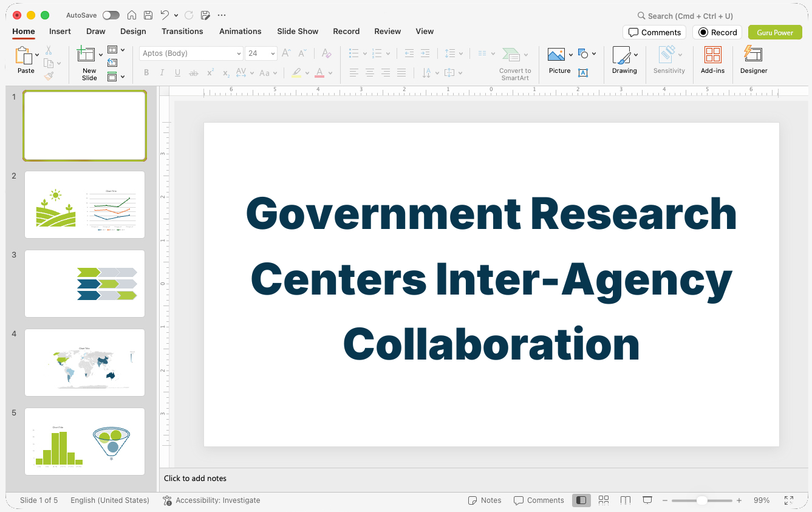Switch to Reading view
This screenshot has height=512, width=812.
pos(626,500)
